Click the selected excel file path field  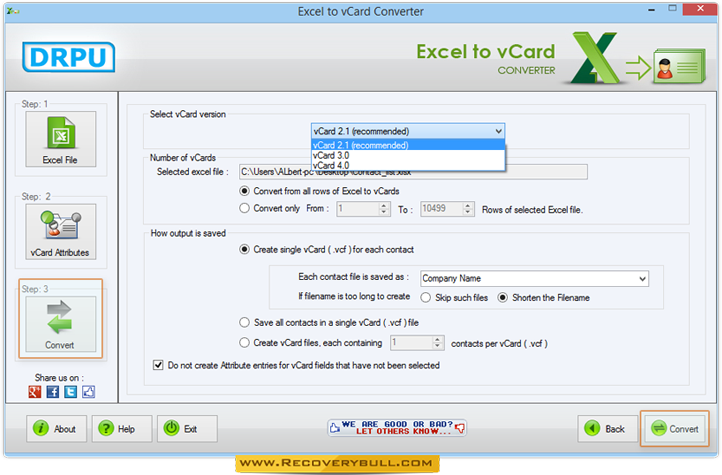pos(413,172)
